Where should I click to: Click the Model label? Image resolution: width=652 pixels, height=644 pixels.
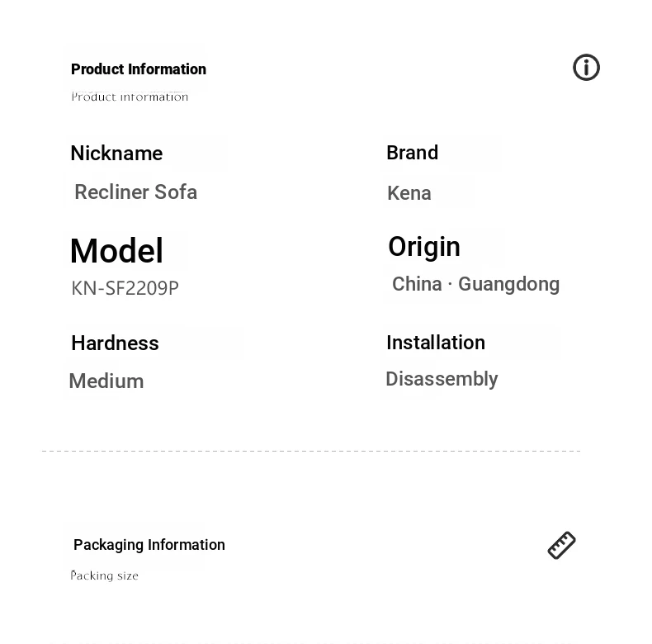[x=116, y=250]
